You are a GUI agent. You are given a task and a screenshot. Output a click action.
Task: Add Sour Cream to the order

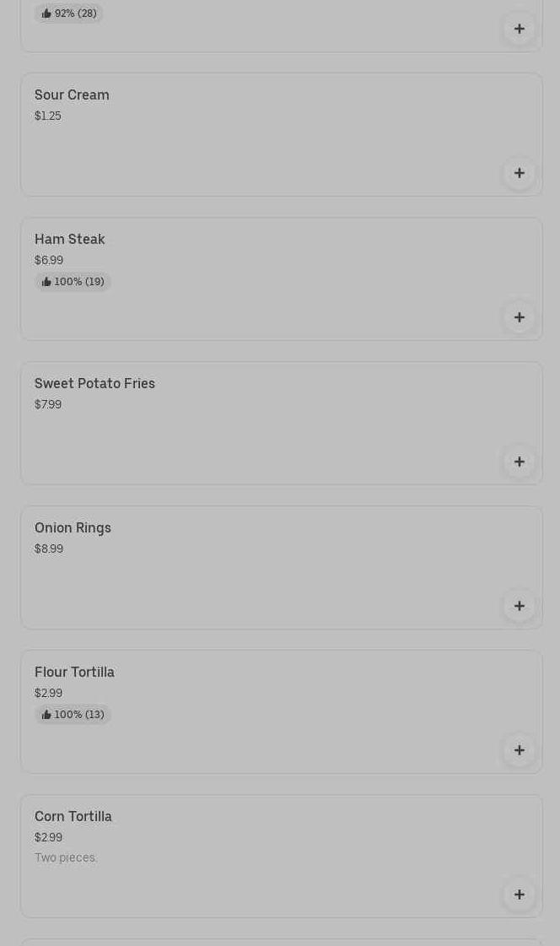point(520,173)
